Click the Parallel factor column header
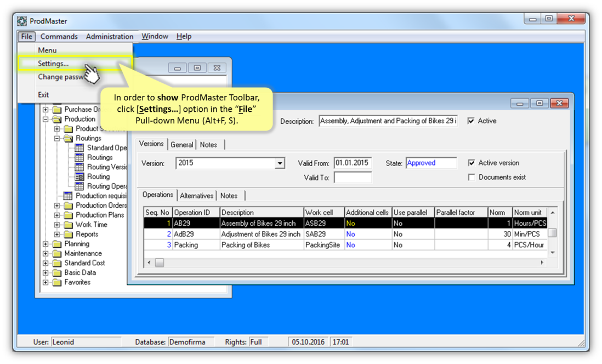 [461, 212]
